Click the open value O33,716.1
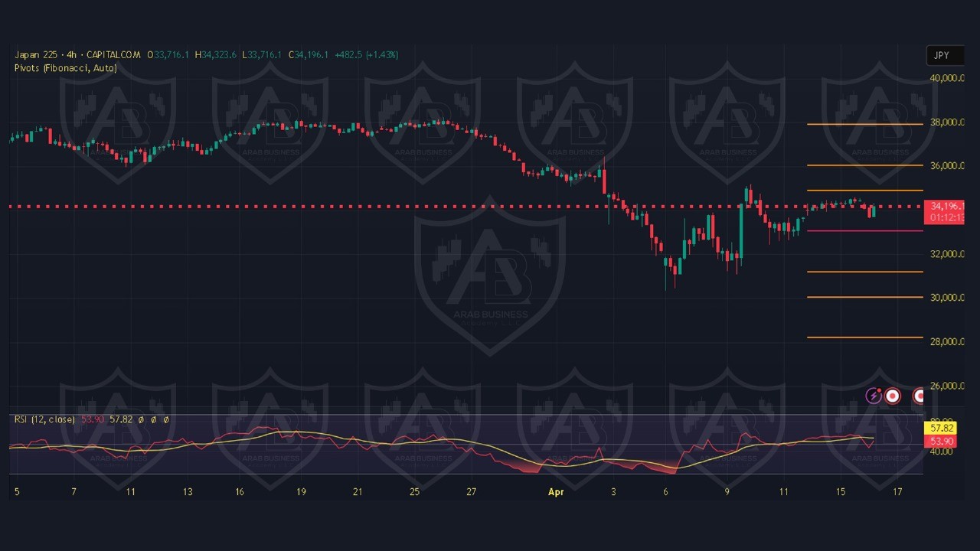 tap(168, 55)
